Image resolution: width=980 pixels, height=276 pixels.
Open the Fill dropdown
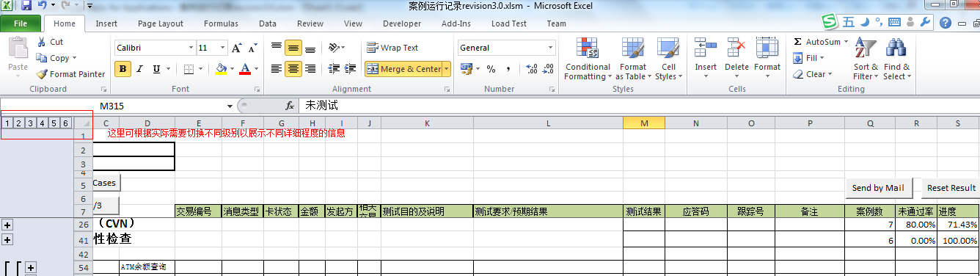point(809,58)
